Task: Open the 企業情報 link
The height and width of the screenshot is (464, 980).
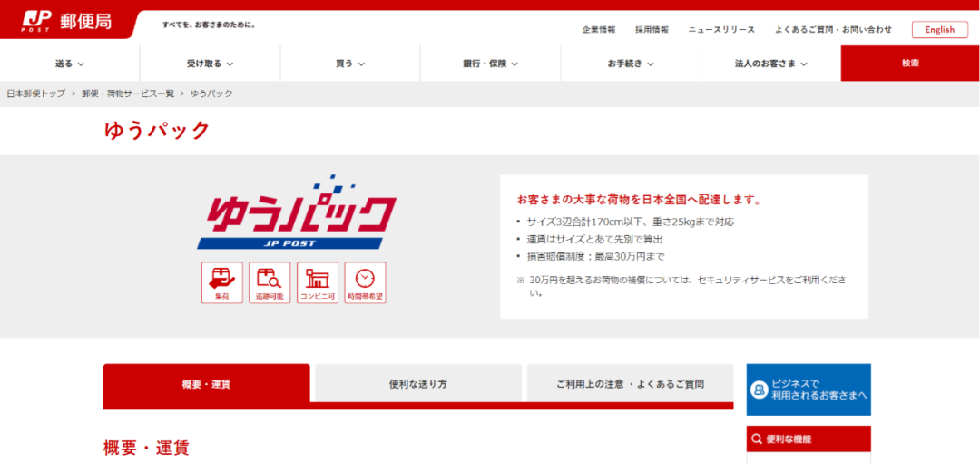Action: pyautogui.click(x=599, y=29)
